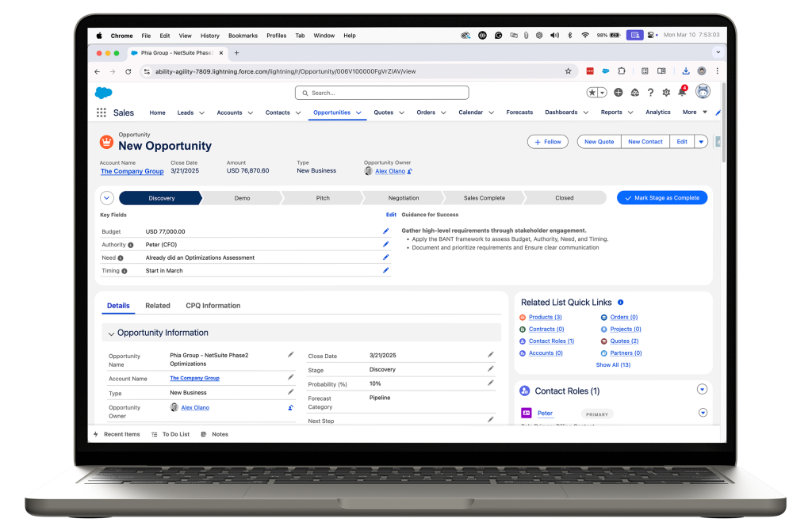Image resolution: width=812 pixels, height=530 pixels.
Task: Open the Setup gear icon
Action: pyautogui.click(x=666, y=93)
